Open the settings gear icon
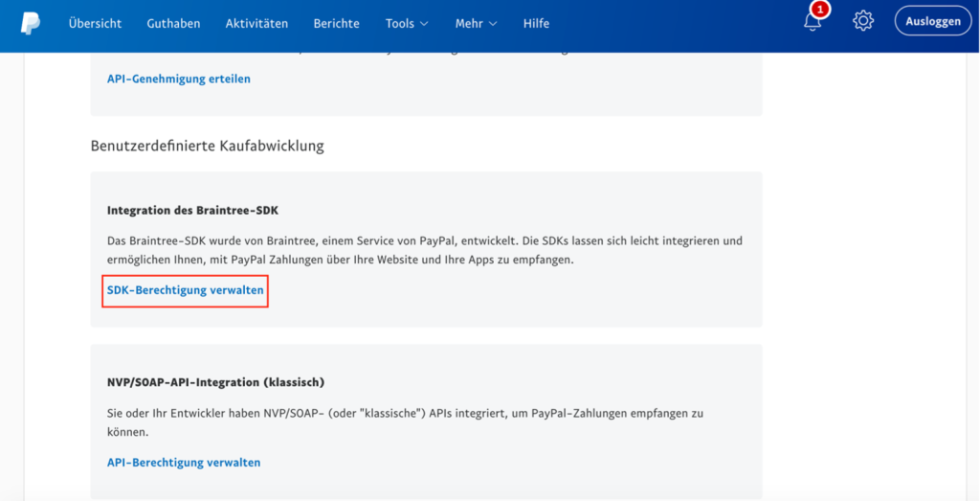 coord(862,21)
